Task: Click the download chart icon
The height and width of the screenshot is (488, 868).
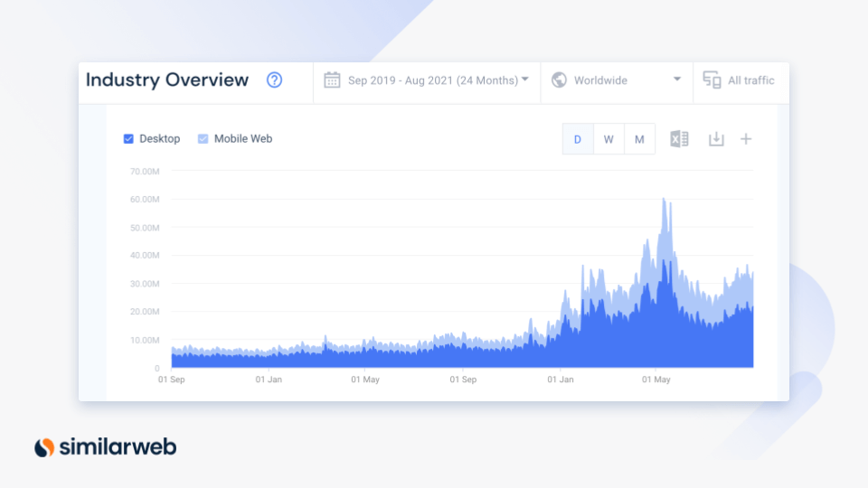Action: pyautogui.click(x=716, y=139)
